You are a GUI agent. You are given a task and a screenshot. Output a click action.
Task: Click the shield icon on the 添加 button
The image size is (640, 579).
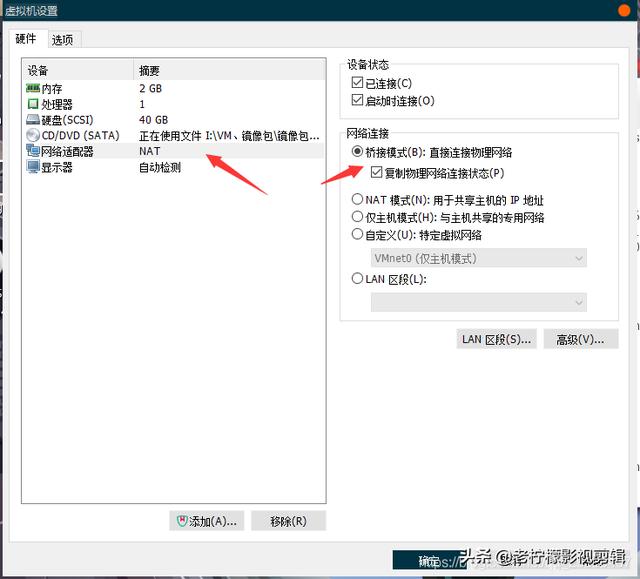click(x=182, y=520)
